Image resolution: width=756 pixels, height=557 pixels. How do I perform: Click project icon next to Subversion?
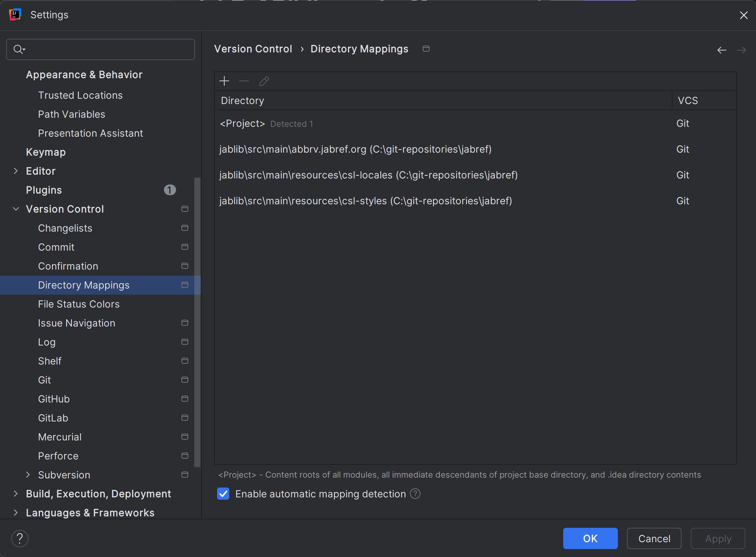pyautogui.click(x=185, y=475)
